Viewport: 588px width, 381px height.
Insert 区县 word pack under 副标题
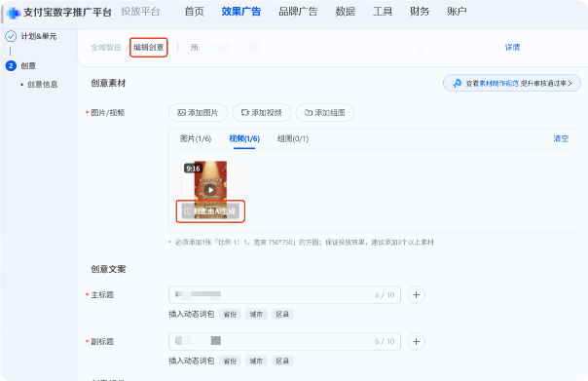click(x=282, y=362)
